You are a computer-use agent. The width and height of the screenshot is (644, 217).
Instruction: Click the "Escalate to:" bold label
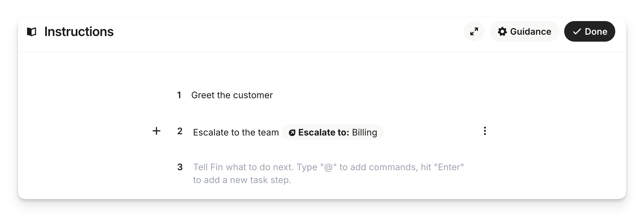pos(324,132)
